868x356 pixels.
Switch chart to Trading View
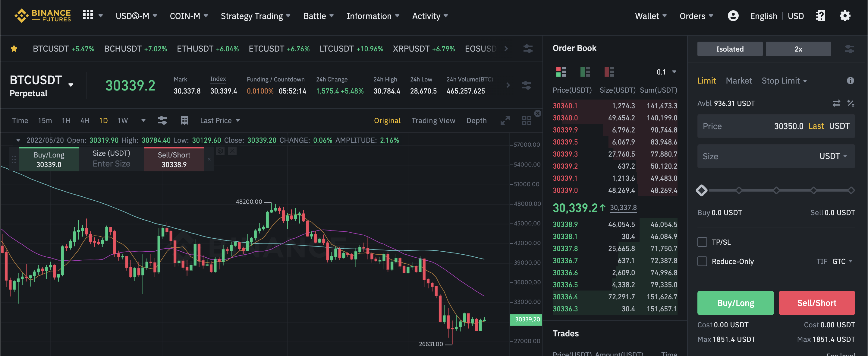(x=433, y=120)
